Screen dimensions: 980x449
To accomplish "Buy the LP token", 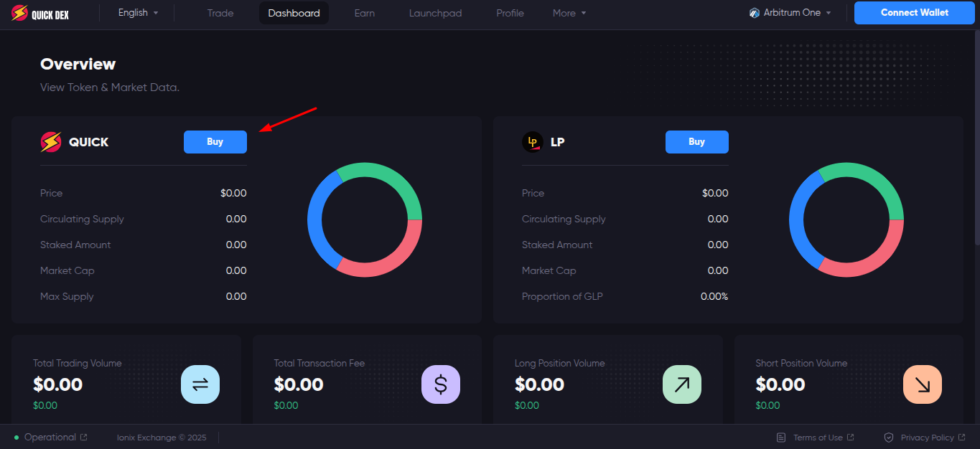I will point(697,142).
